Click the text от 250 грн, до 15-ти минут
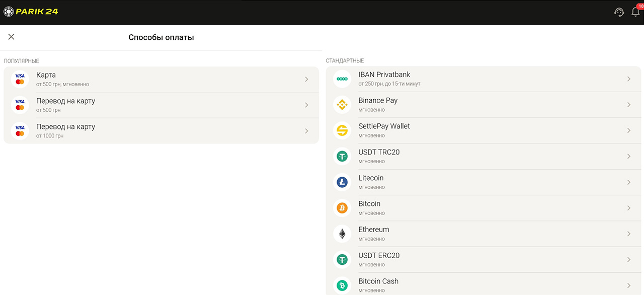Viewport: 644px width, 295px height. point(389,84)
